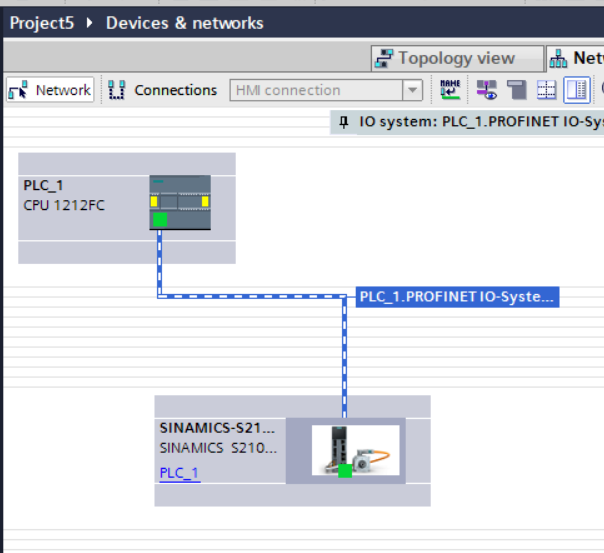The width and height of the screenshot is (604, 553).
Task: Select the SINAMICS-S21... device name
Action: [218, 428]
